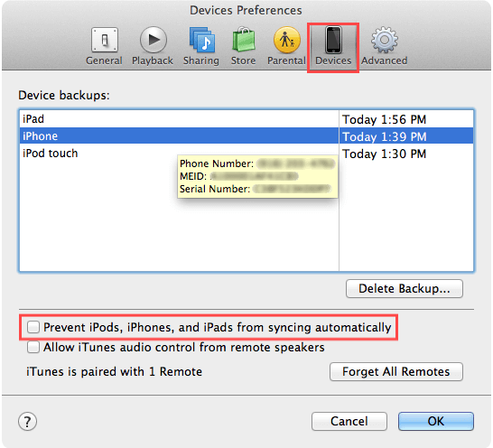493x448 pixels.
Task: Click the help question mark button
Action: pos(27,421)
